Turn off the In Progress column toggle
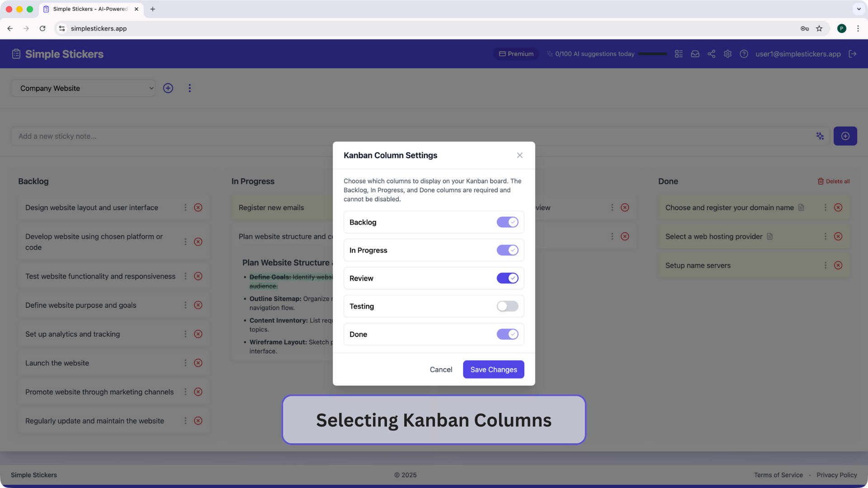The width and height of the screenshot is (868, 488). click(507, 250)
